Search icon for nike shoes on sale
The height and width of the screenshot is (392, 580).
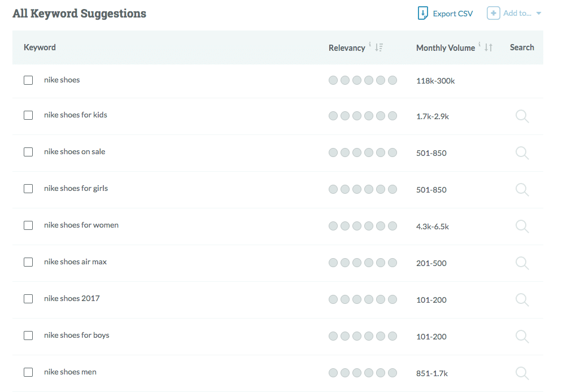522,153
